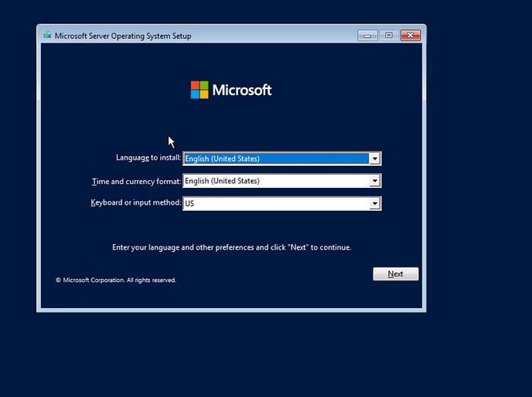The width and height of the screenshot is (532, 397).
Task: Open the Language to install dropdown arrow
Action: [x=374, y=159]
